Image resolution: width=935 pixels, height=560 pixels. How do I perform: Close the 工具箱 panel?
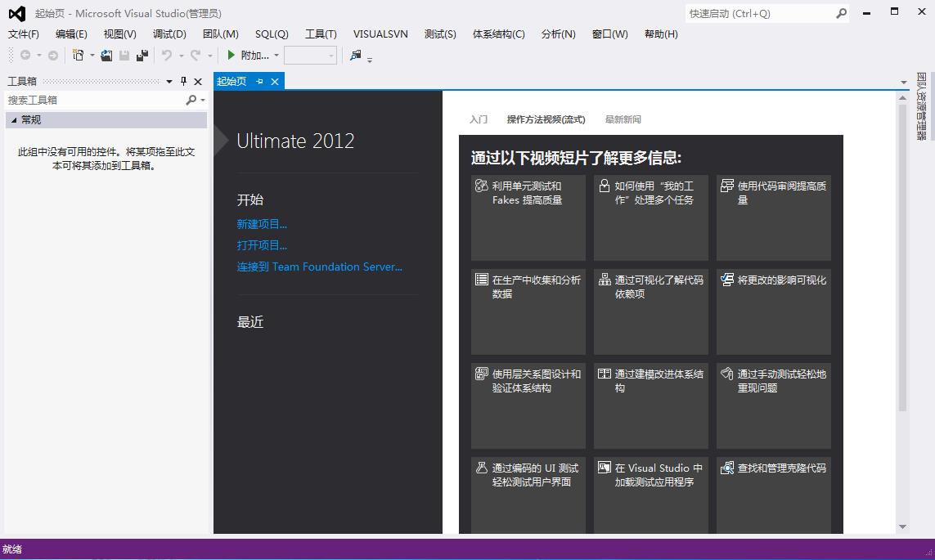point(198,81)
